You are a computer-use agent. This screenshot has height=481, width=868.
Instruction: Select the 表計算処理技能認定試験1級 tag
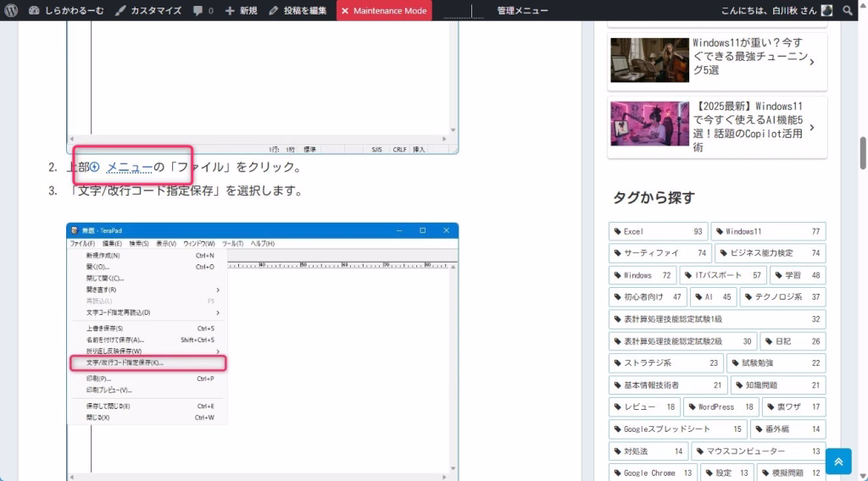(x=717, y=319)
